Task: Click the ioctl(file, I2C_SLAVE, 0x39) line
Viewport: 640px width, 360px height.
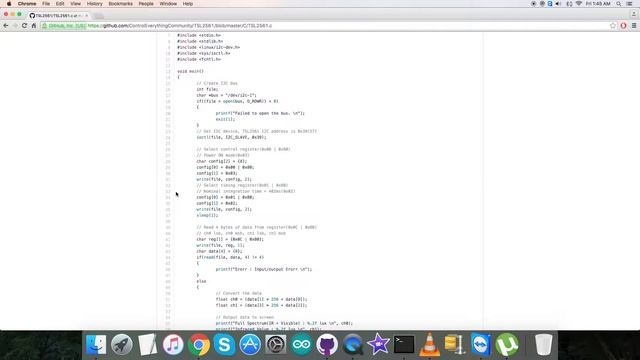Action: (x=231, y=138)
